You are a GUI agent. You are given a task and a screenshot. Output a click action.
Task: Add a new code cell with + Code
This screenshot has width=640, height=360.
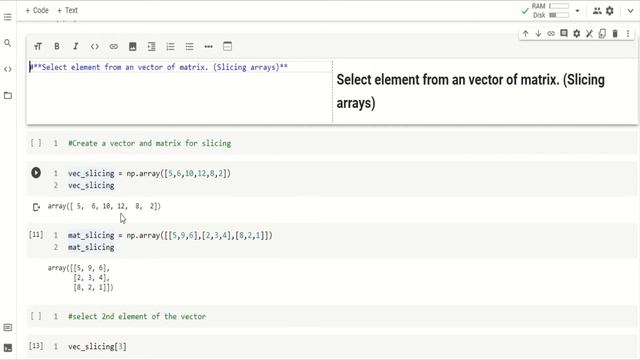pos(37,10)
